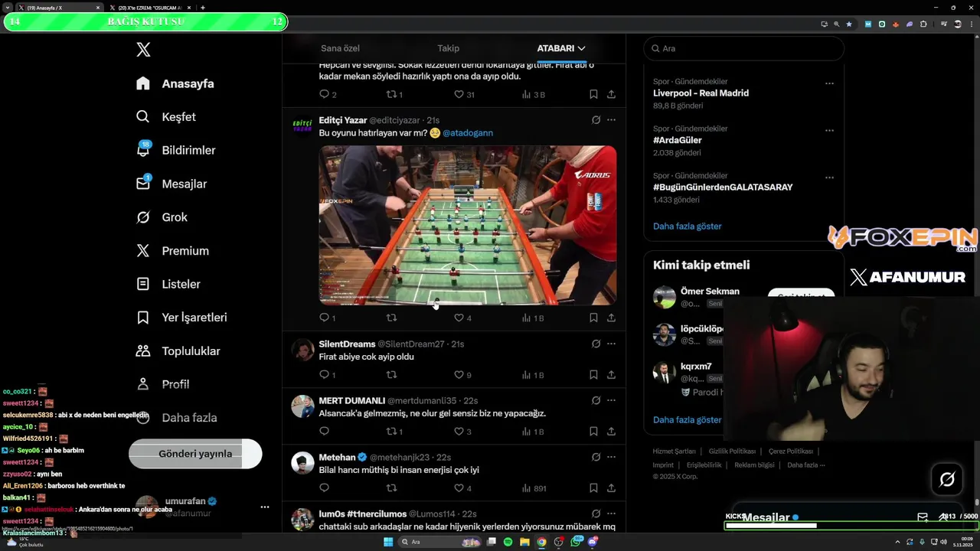Open the #ArdaGüler trend
The image size is (980, 551).
[677, 140]
